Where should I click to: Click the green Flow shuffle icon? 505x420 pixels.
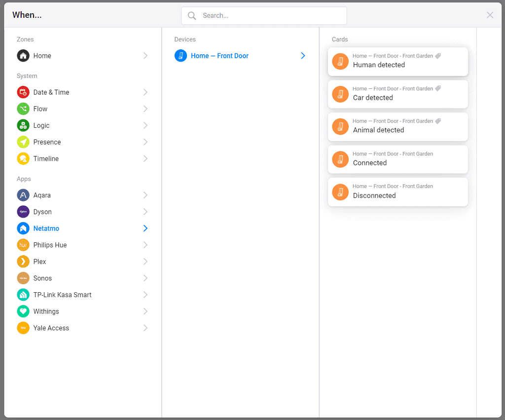coord(23,109)
